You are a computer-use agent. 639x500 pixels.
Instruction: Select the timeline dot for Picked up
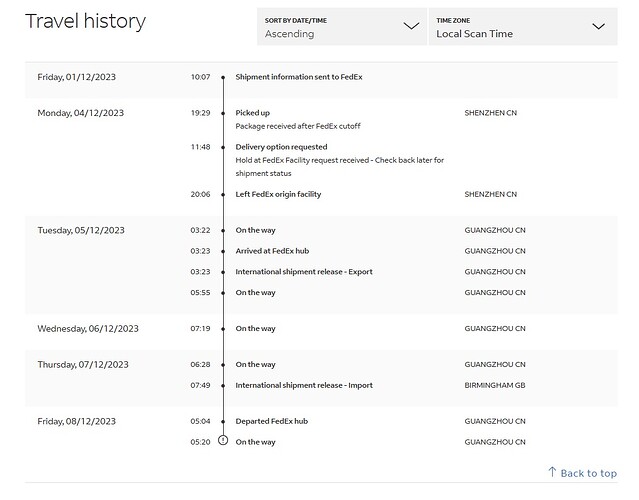(223, 113)
